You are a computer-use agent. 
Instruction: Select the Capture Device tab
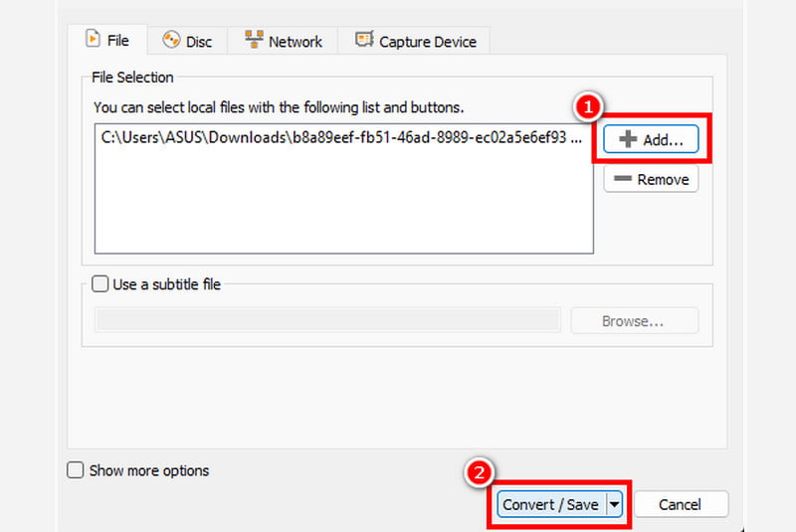(x=428, y=42)
